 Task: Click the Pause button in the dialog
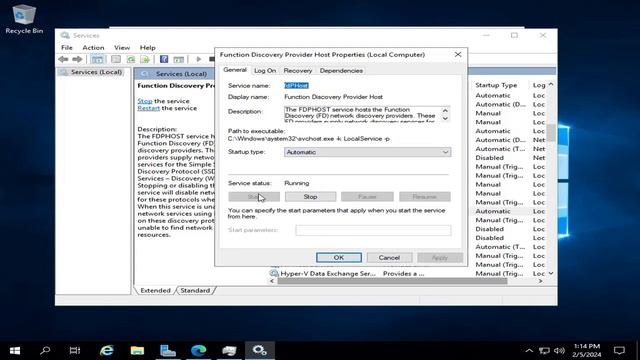coord(367,197)
